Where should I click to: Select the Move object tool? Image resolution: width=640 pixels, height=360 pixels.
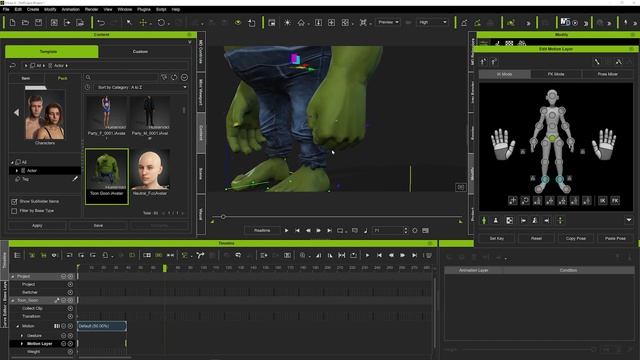tap(143, 22)
